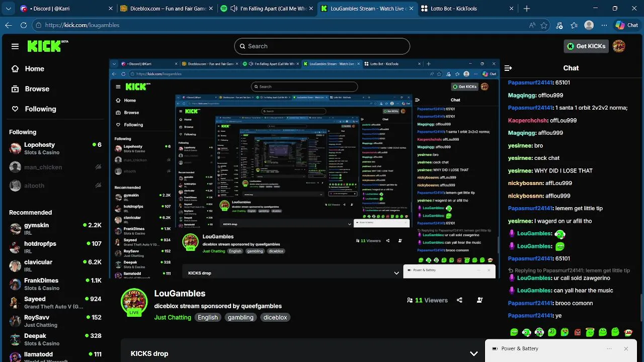
Task: Open FrankDimes in main Recommended list
Action: [x=55, y=284]
